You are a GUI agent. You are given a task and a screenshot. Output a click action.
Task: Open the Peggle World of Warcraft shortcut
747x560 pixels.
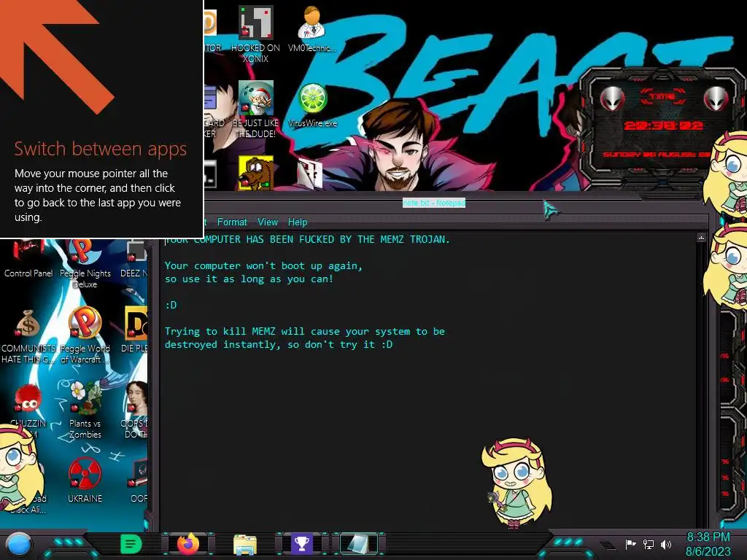tap(85, 335)
